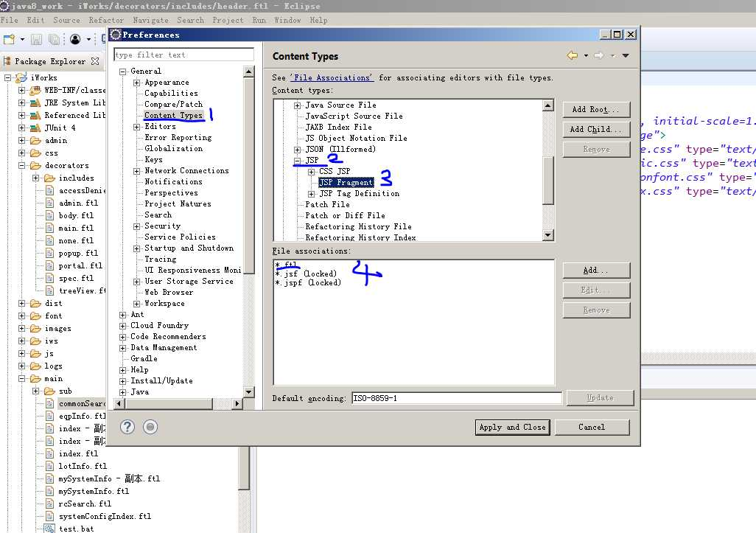Click the Save toolbar icon in Eclipse

[x=36, y=39]
